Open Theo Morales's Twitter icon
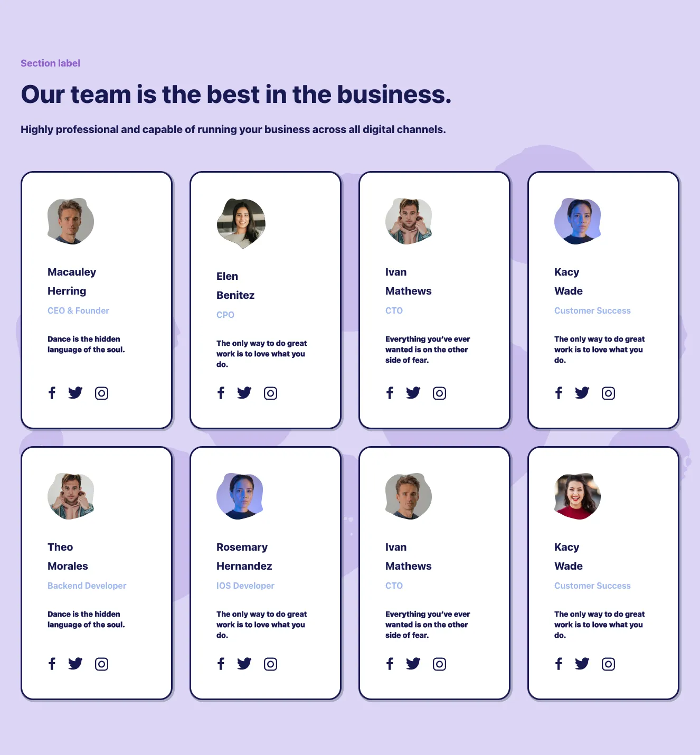 (x=75, y=664)
